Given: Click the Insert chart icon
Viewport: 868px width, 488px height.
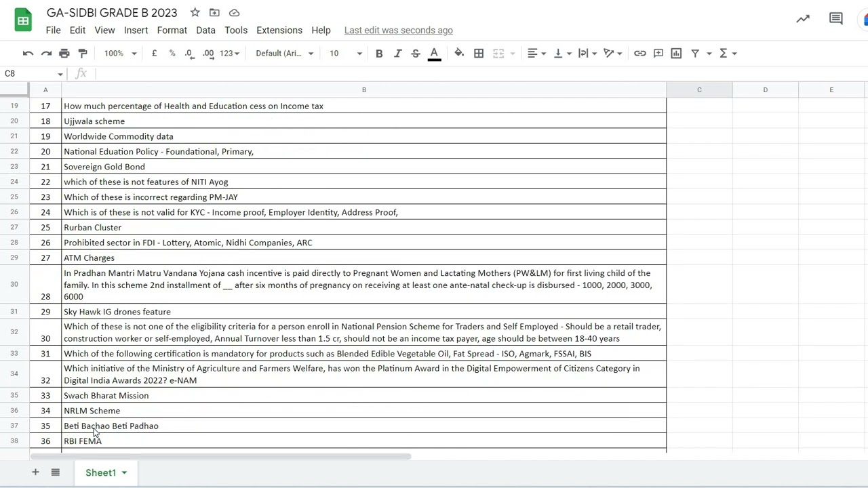Looking at the screenshot, I should click(x=676, y=53).
